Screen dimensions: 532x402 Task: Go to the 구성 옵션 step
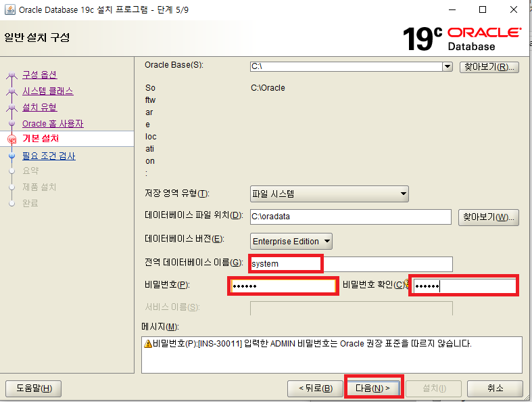point(40,74)
